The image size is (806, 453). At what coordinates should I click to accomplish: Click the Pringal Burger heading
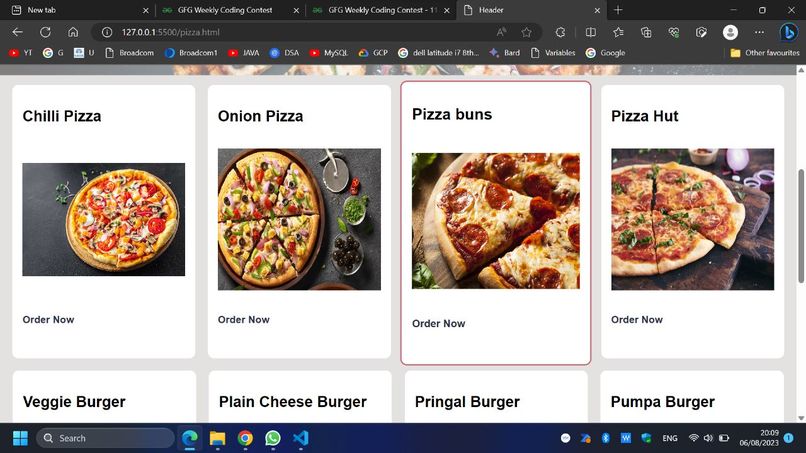click(x=467, y=402)
